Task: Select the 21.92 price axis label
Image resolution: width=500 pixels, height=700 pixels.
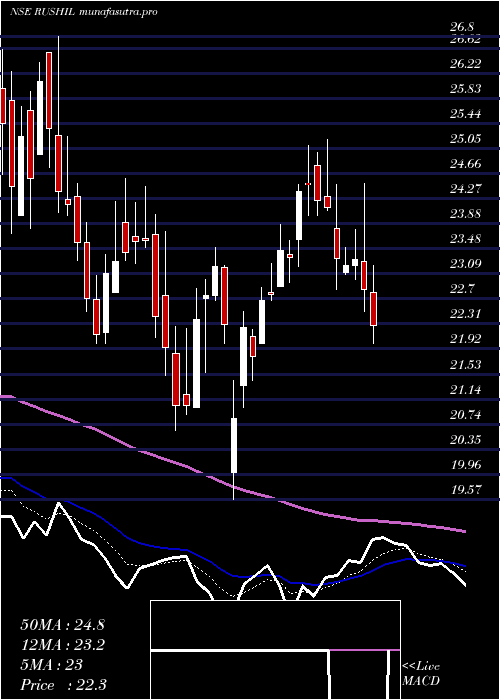Action: [466, 339]
